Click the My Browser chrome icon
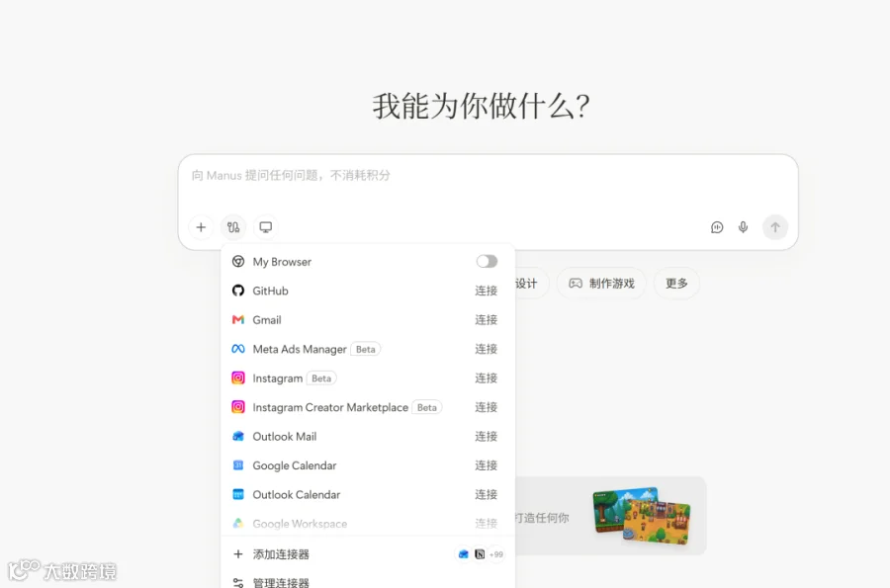Image resolution: width=890 pixels, height=588 pixels. pyautogui.click(x=238, y=262)
